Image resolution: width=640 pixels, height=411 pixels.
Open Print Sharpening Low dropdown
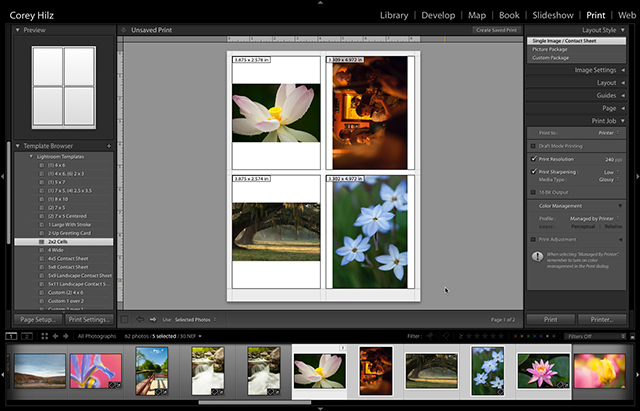coord(611,172)
